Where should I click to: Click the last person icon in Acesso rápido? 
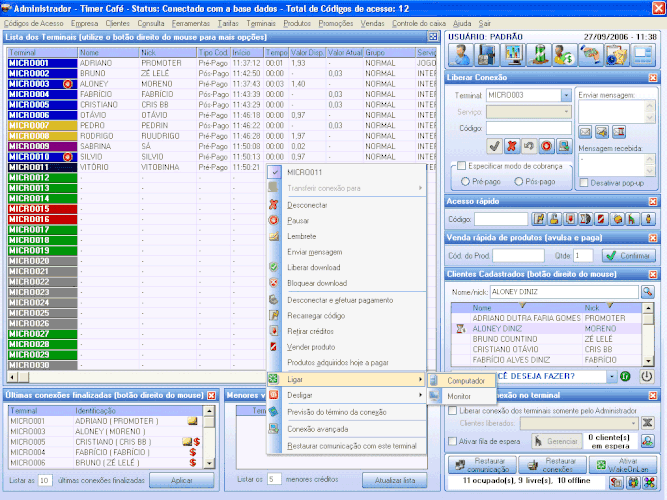[648, 219]
